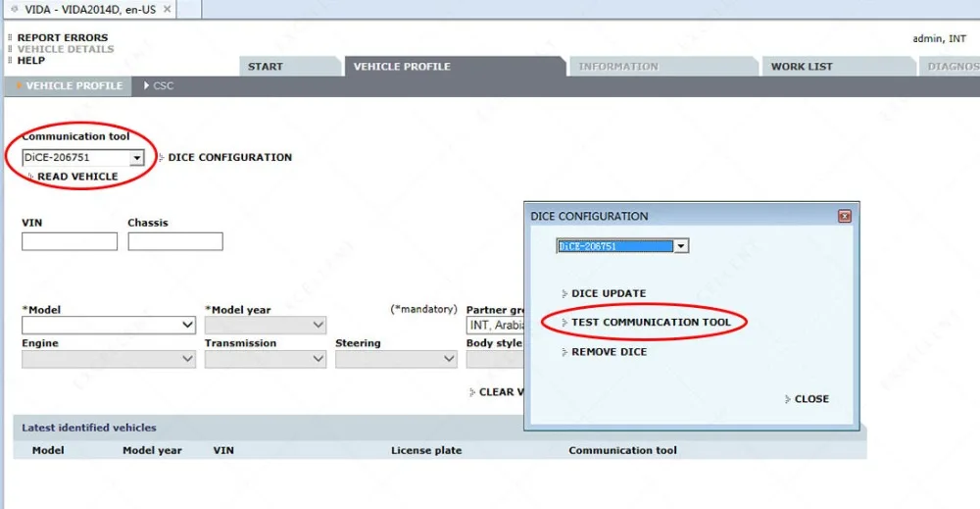Click the VIDA tab favicon icon
This screenshot has width=980, height=509.
coord(15,9)
